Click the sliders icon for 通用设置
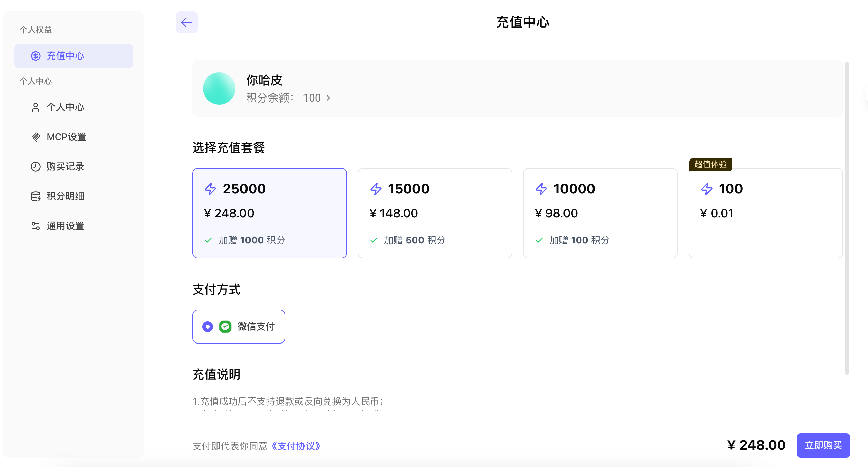This screenshot has width=868, height=467. pos(35,226)
